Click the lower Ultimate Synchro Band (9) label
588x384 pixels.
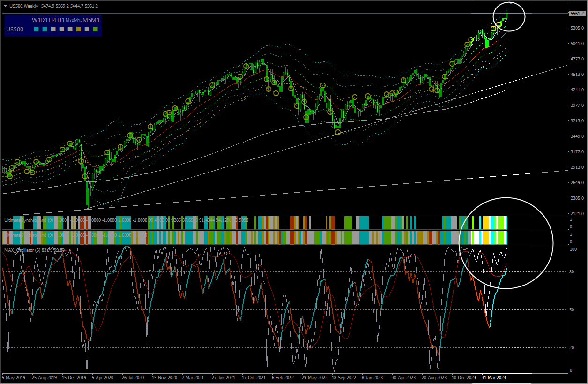29,235
